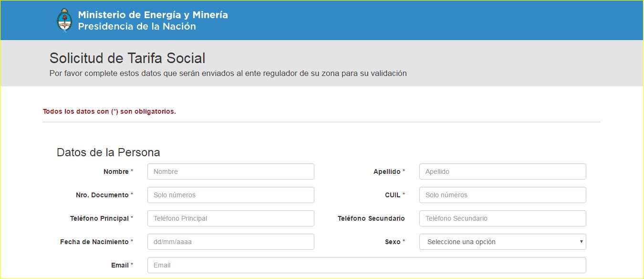644x279 pixels.
Task: Select the Nro. Documento input field
Action: coord(230,195)
